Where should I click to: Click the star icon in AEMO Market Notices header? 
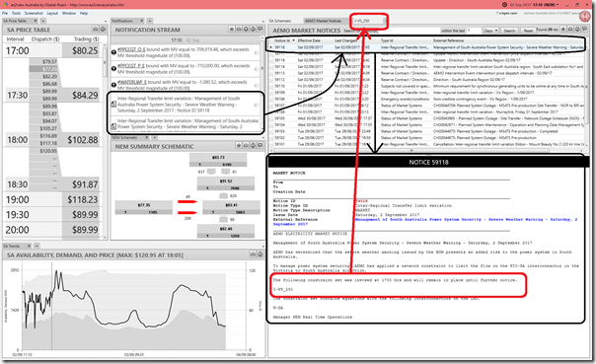pyautogui.click(x=562, y=30)
